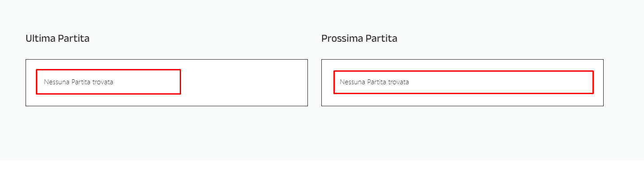Click "Partita" in the Prossima Partita heading
The height and width of the screenshot is (182, 644).
(x=381, y=39)
